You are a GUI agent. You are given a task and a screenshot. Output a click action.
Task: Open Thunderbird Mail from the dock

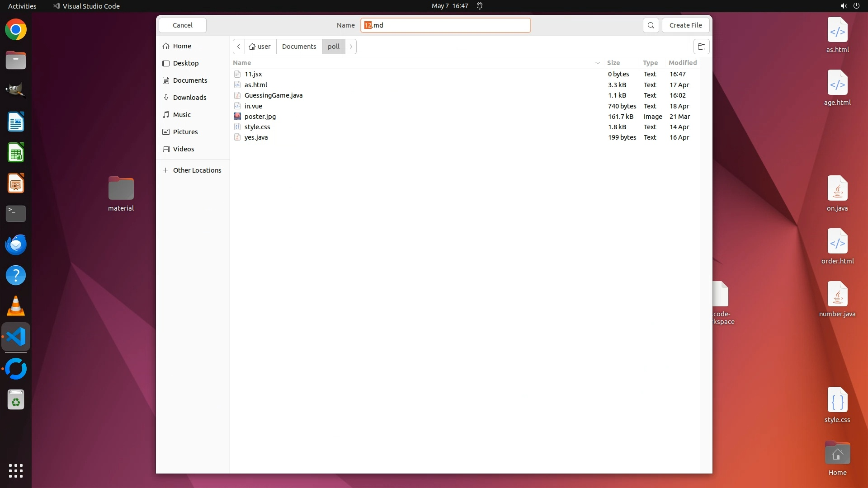(16, 245)
